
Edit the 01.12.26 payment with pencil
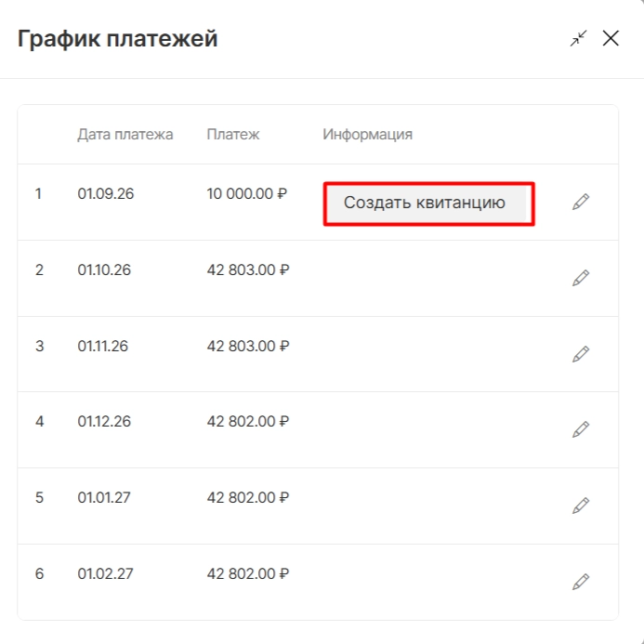(x=581, y=429)
